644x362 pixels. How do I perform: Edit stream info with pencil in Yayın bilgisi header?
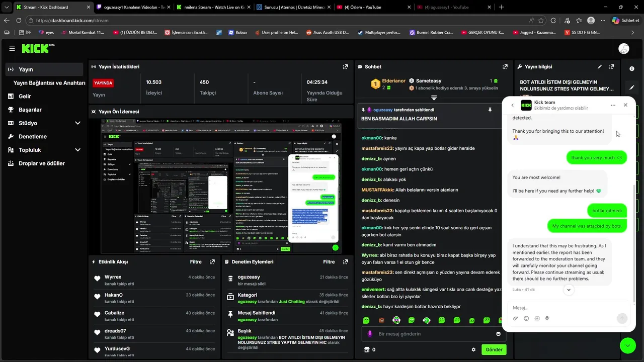click(600, 66)
